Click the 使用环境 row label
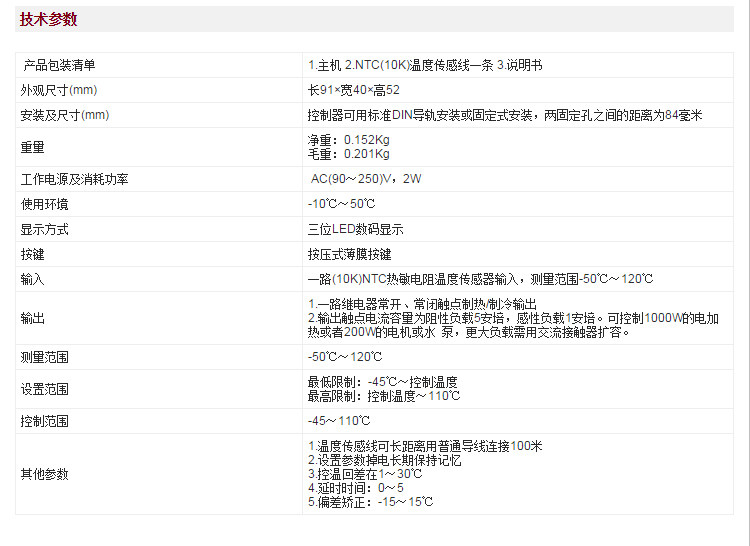 pyautogui.click(x=45, y=204)
